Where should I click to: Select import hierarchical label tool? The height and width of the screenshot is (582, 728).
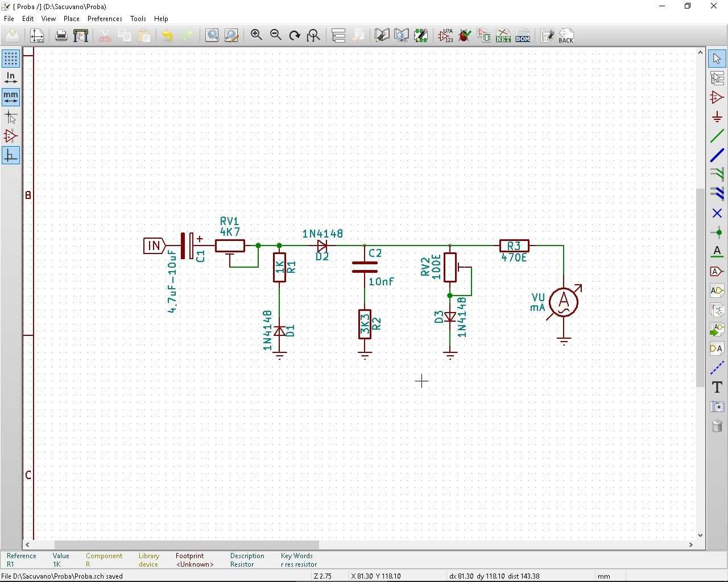point(717,329)
